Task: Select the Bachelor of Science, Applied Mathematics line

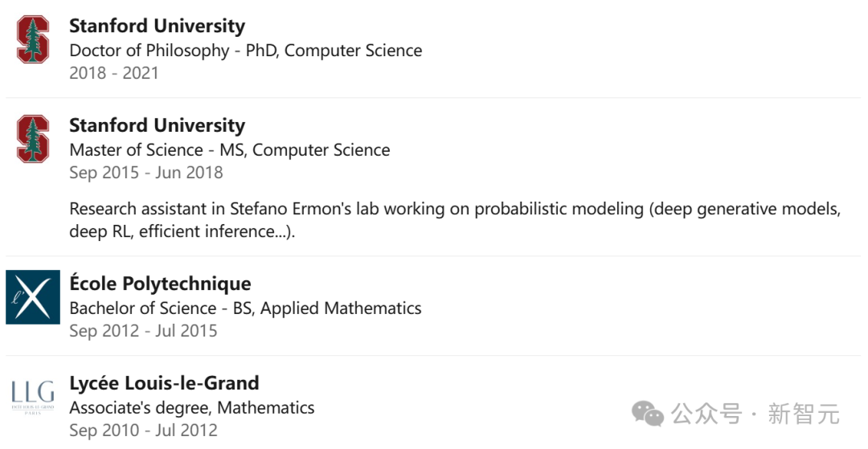Action: pos(245,308)
